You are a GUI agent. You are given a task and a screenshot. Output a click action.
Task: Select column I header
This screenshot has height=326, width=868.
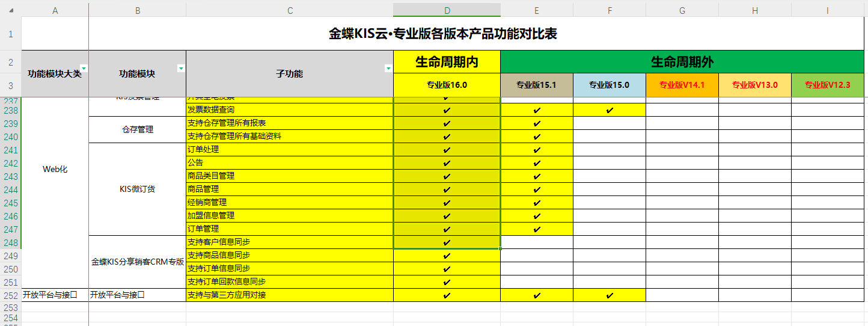[x=828, y=10]
